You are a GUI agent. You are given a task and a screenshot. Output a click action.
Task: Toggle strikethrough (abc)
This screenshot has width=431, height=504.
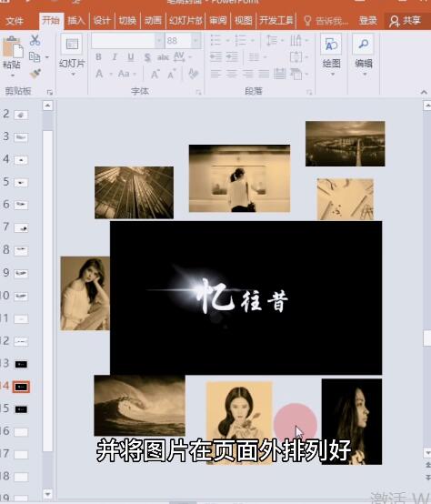(163, 57)
